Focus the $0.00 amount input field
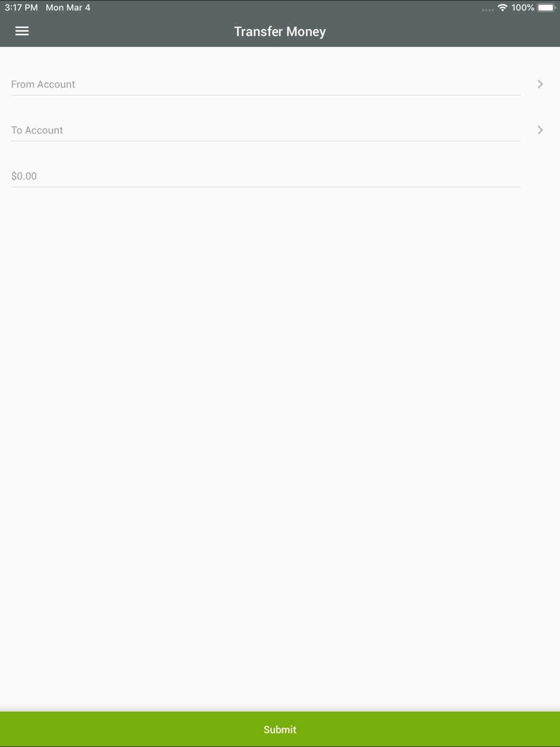 pyautogui.click(x=265, y=176)
